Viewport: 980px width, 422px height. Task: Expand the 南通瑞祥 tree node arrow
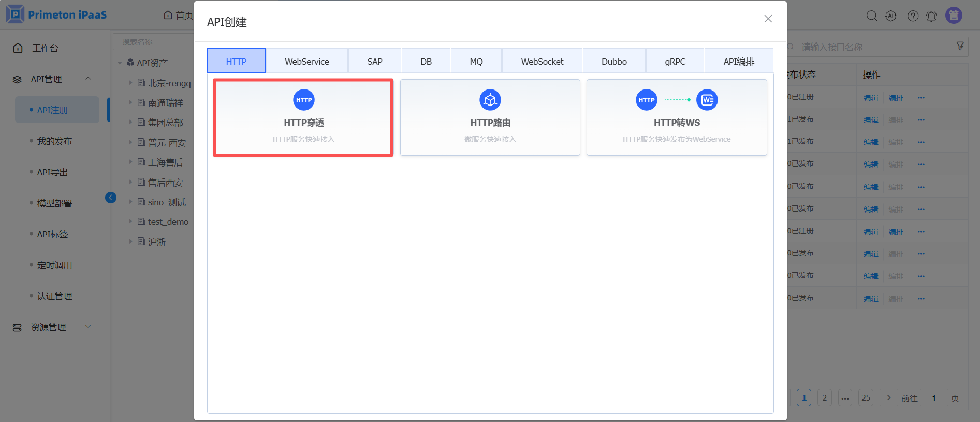click(x=130, y=102)
